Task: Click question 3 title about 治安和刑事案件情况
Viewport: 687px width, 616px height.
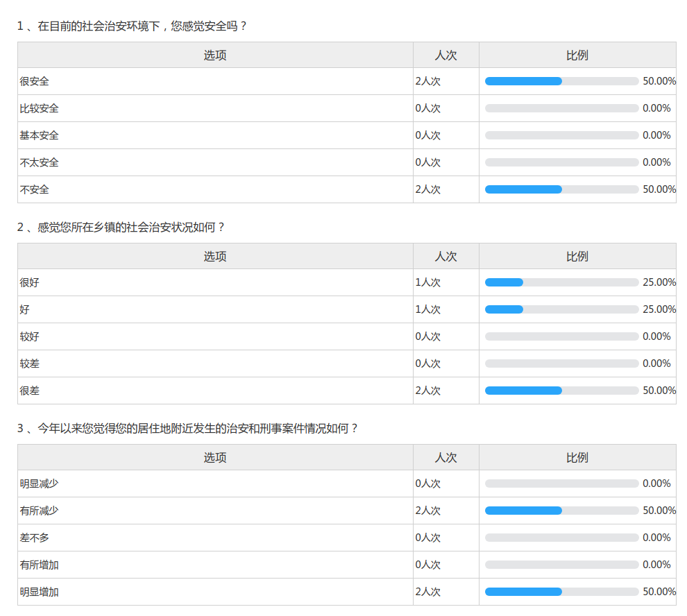Action: [x=187, y=429]
